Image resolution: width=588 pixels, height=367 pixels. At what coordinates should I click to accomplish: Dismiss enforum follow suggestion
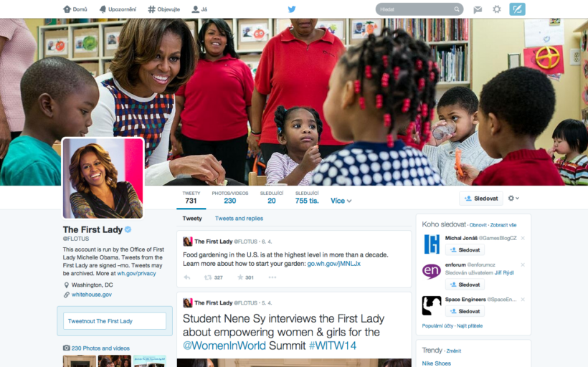click(523, 264)
